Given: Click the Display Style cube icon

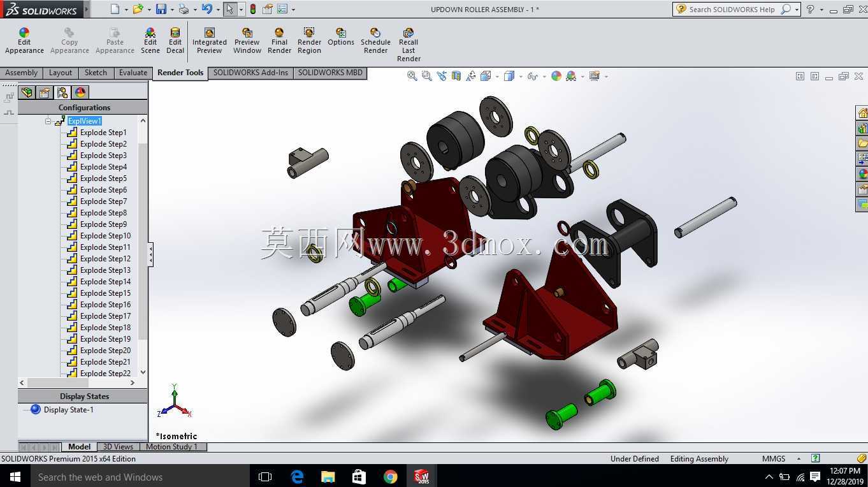Looking at the screenshot, I should [x=509, y=76].
